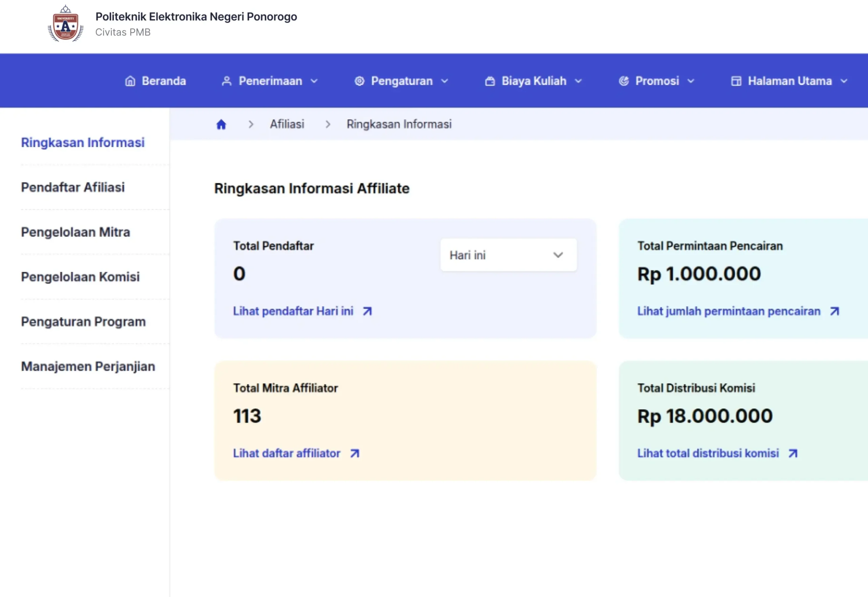Screen dimensions: 868x597
Task: Select Pengelolaan Mitra in the sidebar
Action: coord(76,232)
